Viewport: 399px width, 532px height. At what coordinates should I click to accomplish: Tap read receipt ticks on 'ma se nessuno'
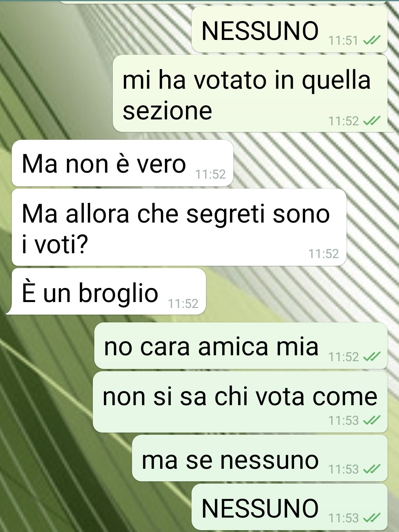coord(371,469)
